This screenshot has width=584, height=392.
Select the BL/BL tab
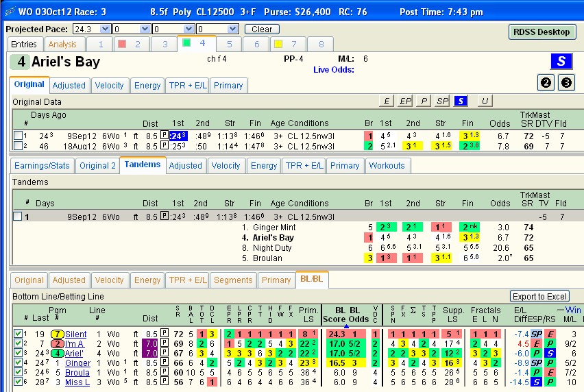[312, 279]
